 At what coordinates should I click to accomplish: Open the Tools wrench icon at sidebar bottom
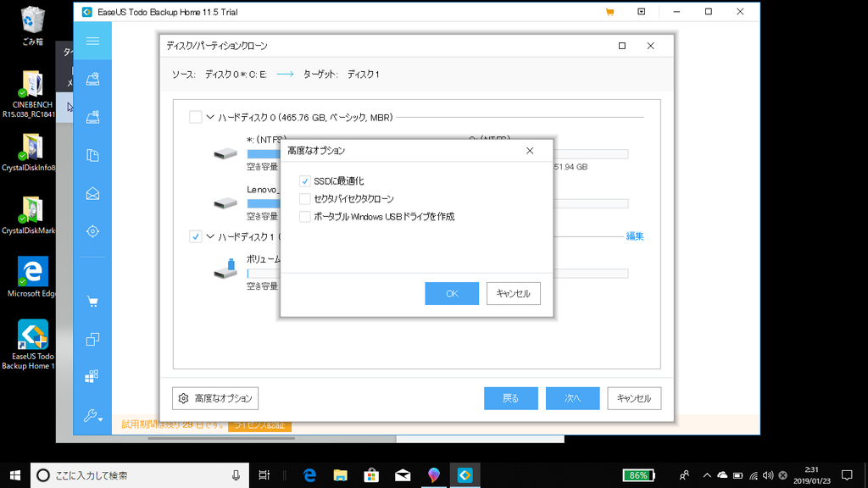pyautogui.click(x=92, y=417)
